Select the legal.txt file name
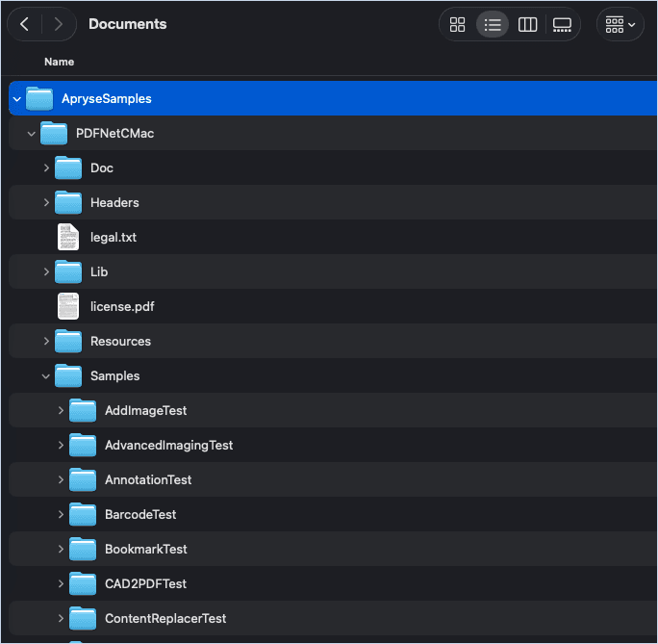Viewport: 658px width, 644px height. point(114,238)
